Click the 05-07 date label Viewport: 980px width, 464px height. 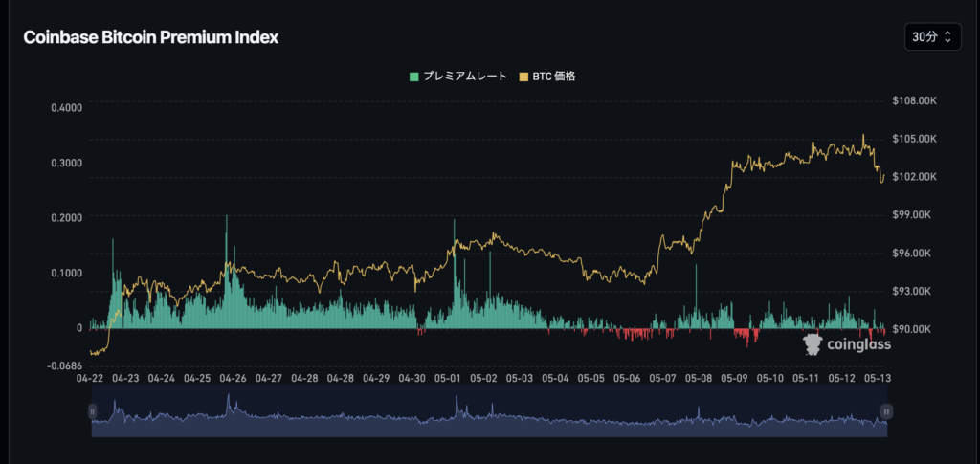pyautogui.click(x=662, y=378)
